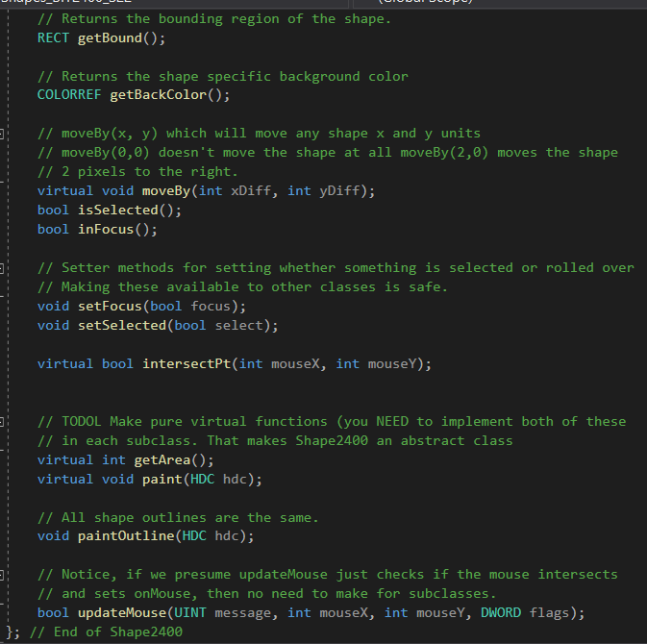The height and width of the screenshot is (644, 647).
Task: Click the isSelected function name
Action: point(118,210)
